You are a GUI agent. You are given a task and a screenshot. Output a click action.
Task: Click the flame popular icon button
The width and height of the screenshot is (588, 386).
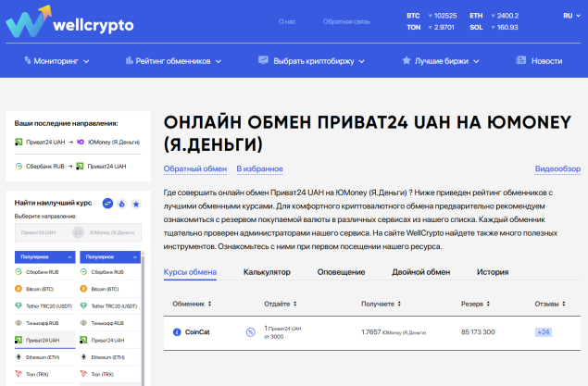click(122, 204)
